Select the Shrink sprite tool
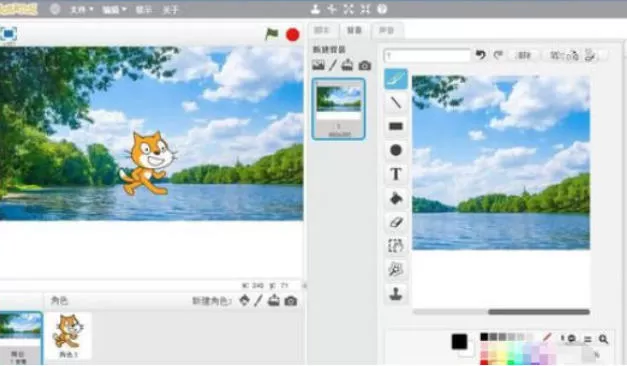Image resolution: width=627 pixels, height=366 pixels. click(365, 9)
